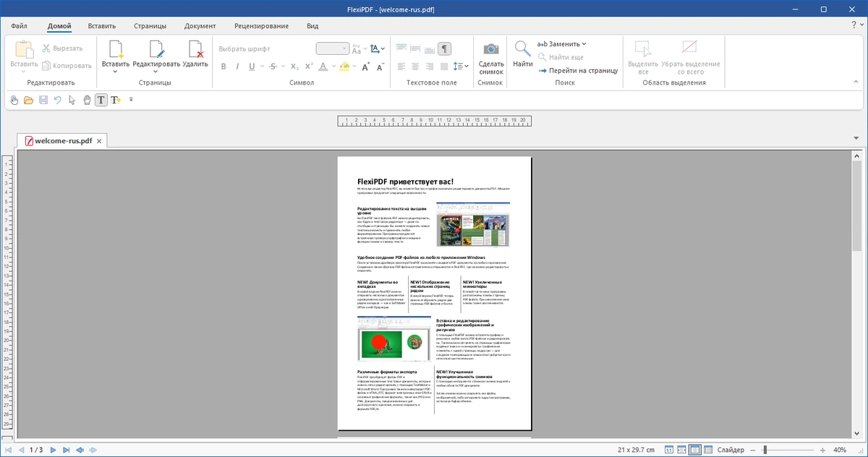Click the Найти magnifier icon

[x=523, y=48]
